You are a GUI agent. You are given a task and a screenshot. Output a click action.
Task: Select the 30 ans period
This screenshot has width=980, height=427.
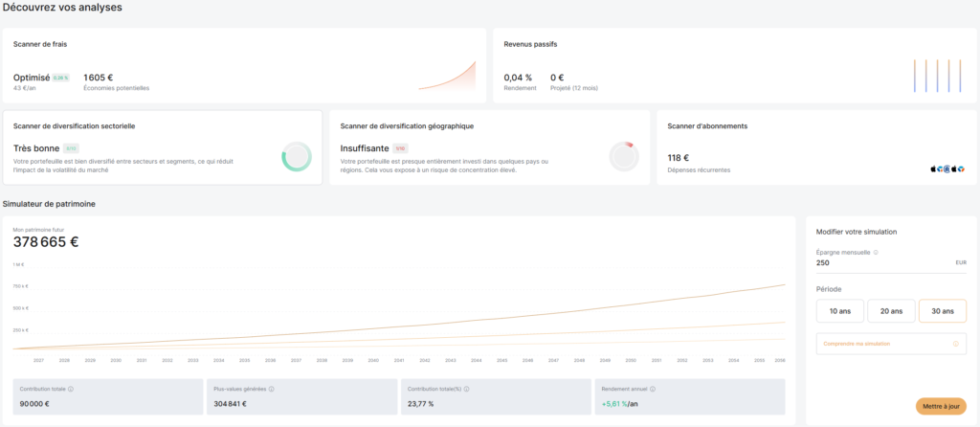[942, 311]
